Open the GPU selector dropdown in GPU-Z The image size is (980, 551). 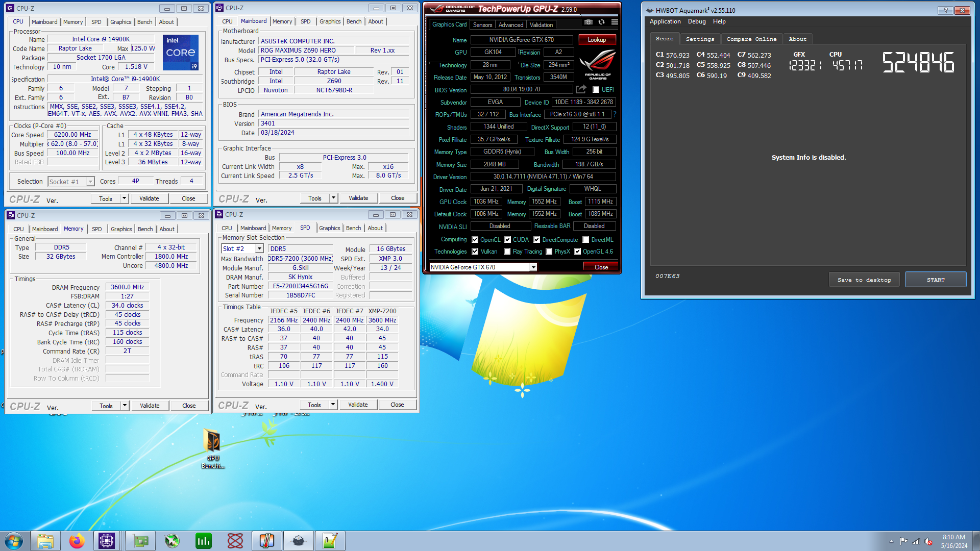(x=483, y=267)
